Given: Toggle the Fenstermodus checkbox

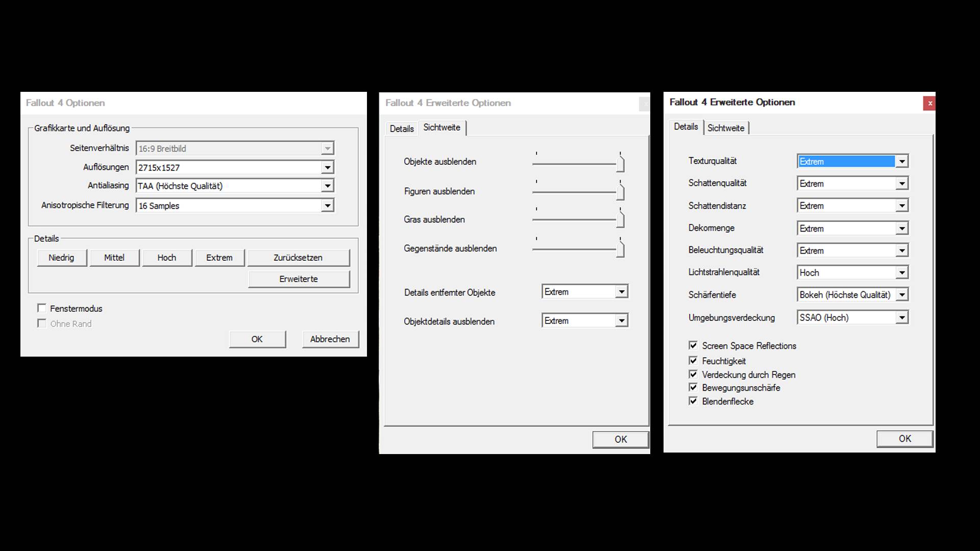Looking at the screenshot, I should [42, 308].
